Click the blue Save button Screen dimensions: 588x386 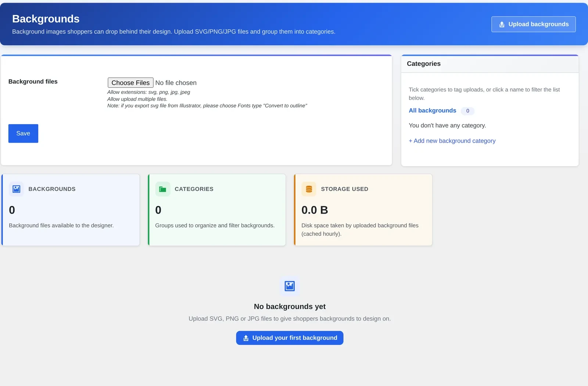point(23,133)
